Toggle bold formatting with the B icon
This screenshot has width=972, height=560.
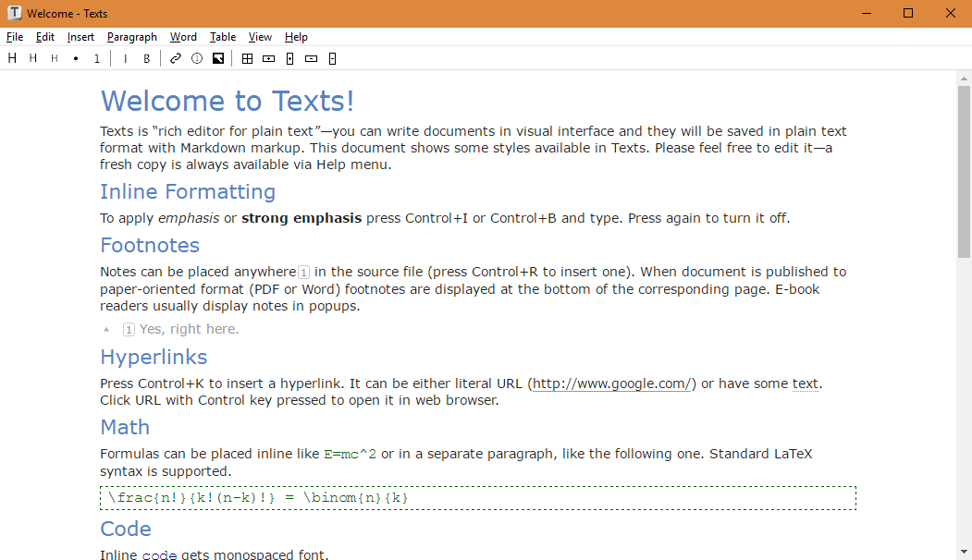(146, 58)
